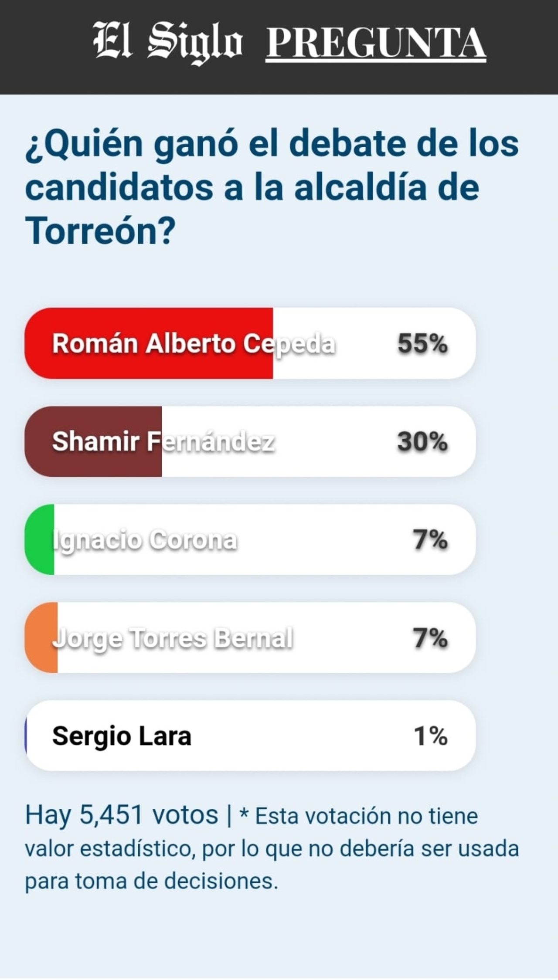Viewport: 558px width, 980px height.
Task: Click the El Siglo logo
Action: point(167,42)
